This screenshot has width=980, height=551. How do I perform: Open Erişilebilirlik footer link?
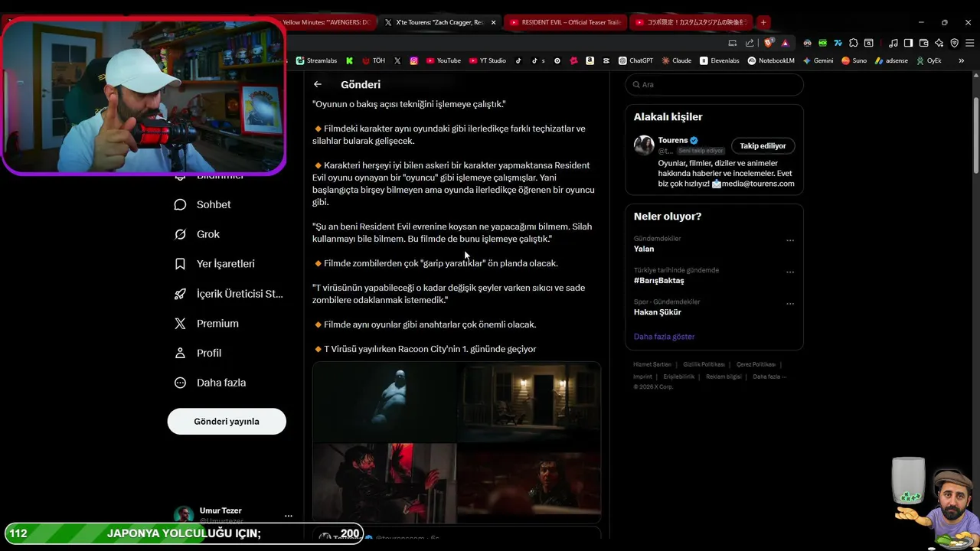pos(678,377)
